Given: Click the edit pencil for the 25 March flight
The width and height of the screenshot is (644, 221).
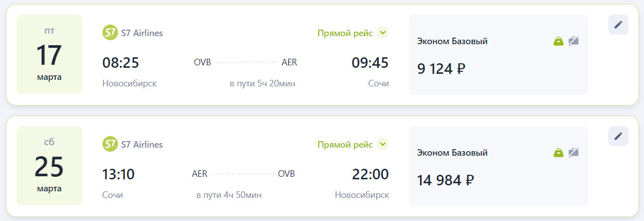Looking at the screenshot, I should 618,136.
